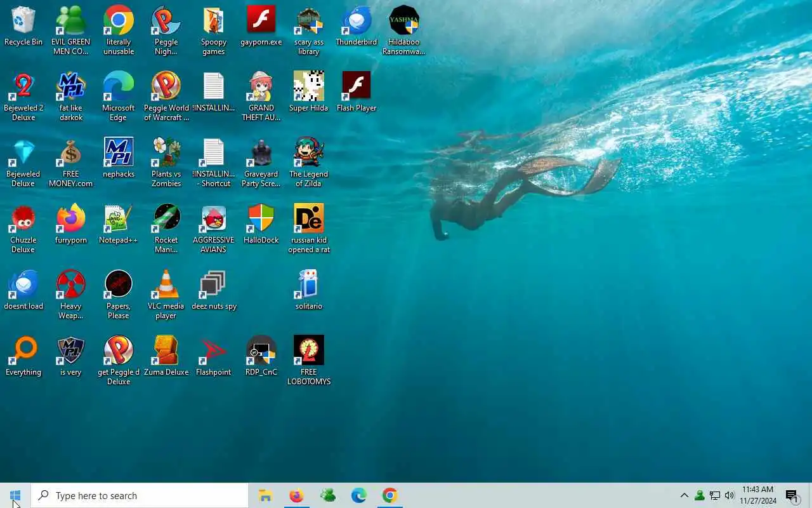Open File Explorer from the taskbar
This screenshot has height=508, width=812.
265,495
